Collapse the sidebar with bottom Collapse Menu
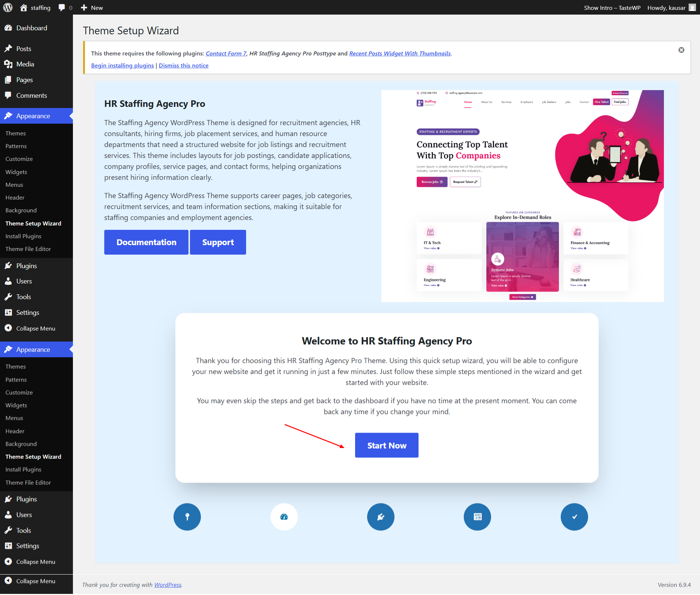Image resolution: width=700 pixels, height=595 pixels. point(35,581)
